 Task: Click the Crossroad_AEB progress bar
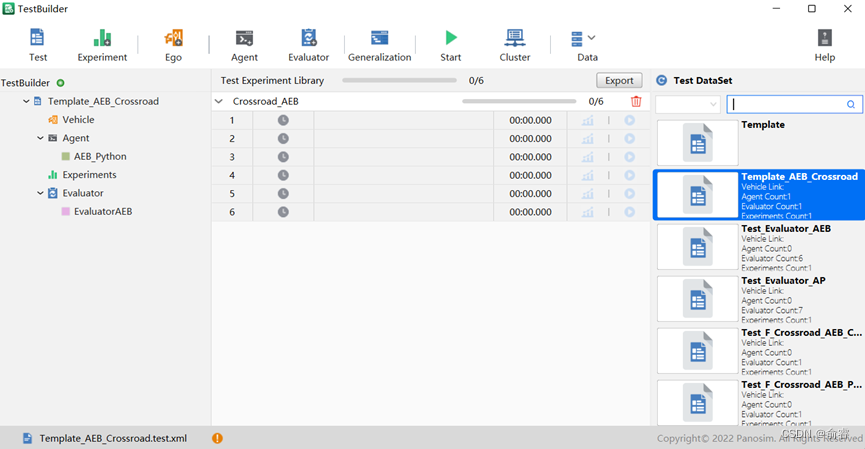[519, 101]
